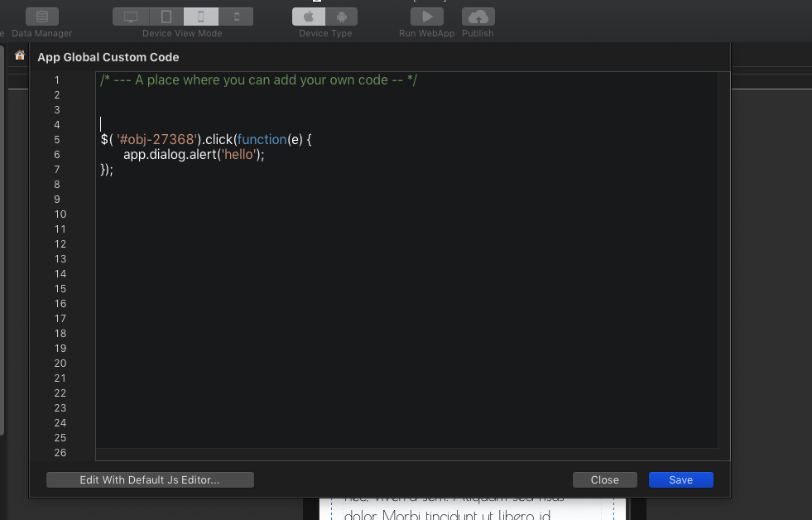Image resolution: width=812 pixels, height=520 pixels.
Task: Click the Publish label
Action: [x=478, y=33]
